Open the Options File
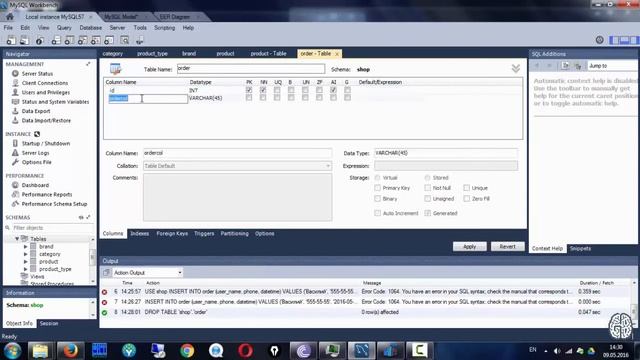This screenshot has height=360, width=640. click(36, 162)
